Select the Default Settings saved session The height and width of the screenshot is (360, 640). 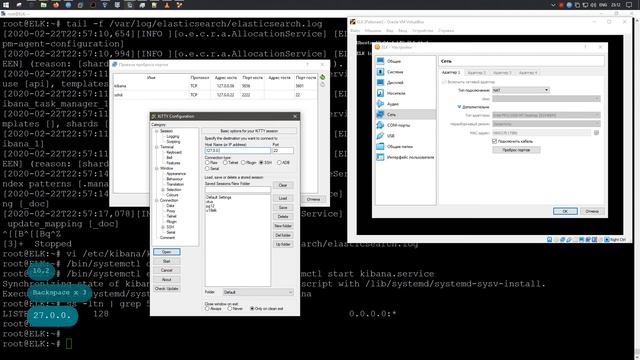pyautogui.click(x=219, y=197)
